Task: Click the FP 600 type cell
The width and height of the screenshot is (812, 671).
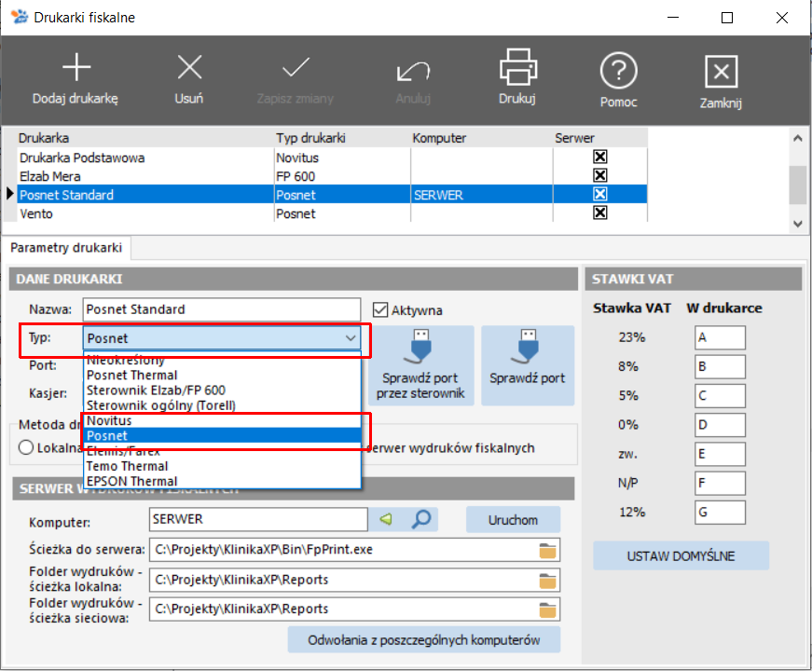Action: [x=342, y=175]
